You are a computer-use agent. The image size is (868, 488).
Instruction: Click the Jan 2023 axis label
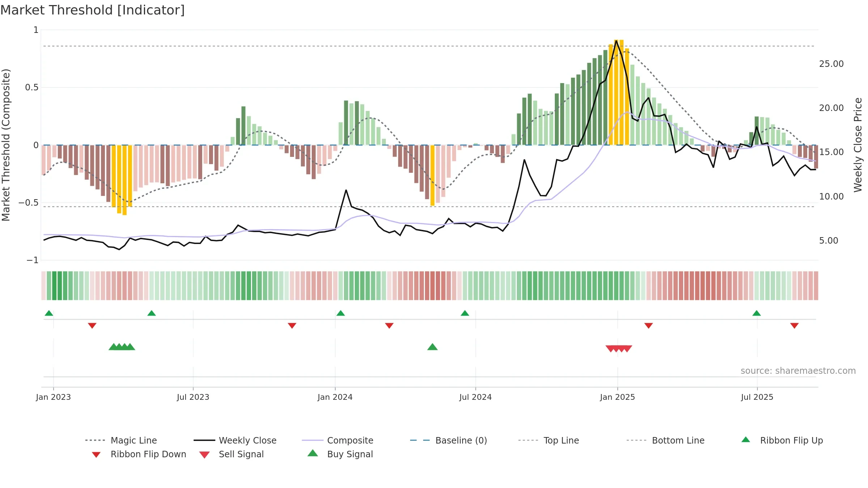(x=54, y=397)
